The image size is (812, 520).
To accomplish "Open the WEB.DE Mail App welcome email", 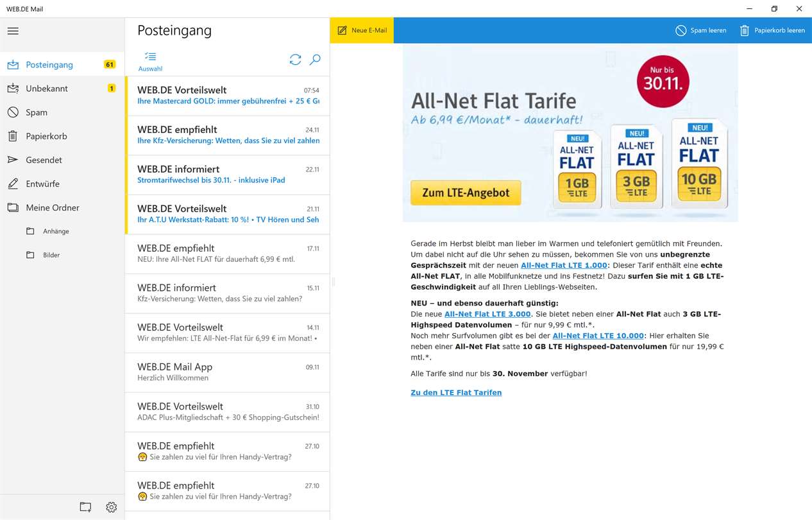I will 227,372.
